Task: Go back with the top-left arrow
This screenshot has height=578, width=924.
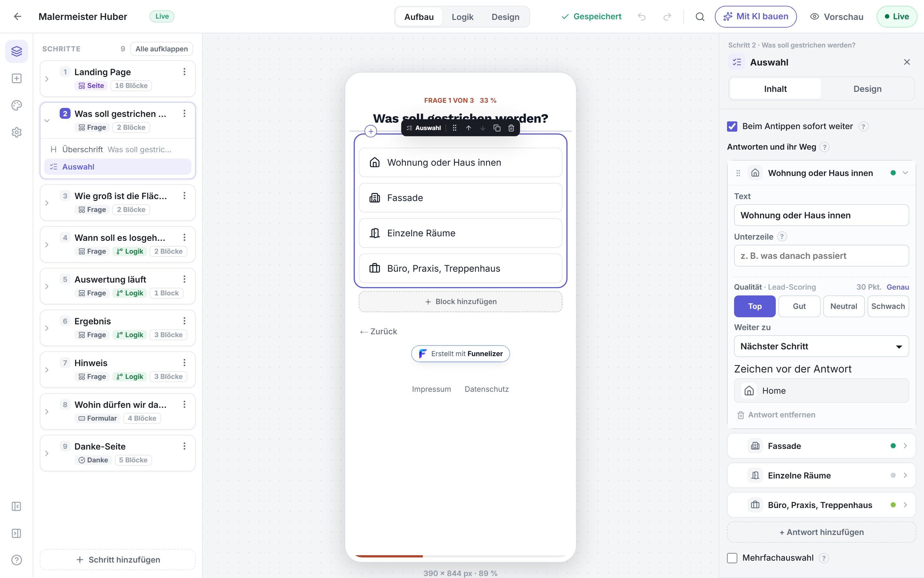Action: 18,16
